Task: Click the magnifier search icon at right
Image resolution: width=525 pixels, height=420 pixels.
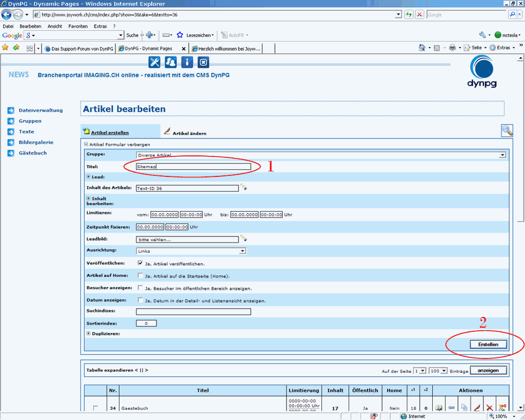Action: point(507,130)
